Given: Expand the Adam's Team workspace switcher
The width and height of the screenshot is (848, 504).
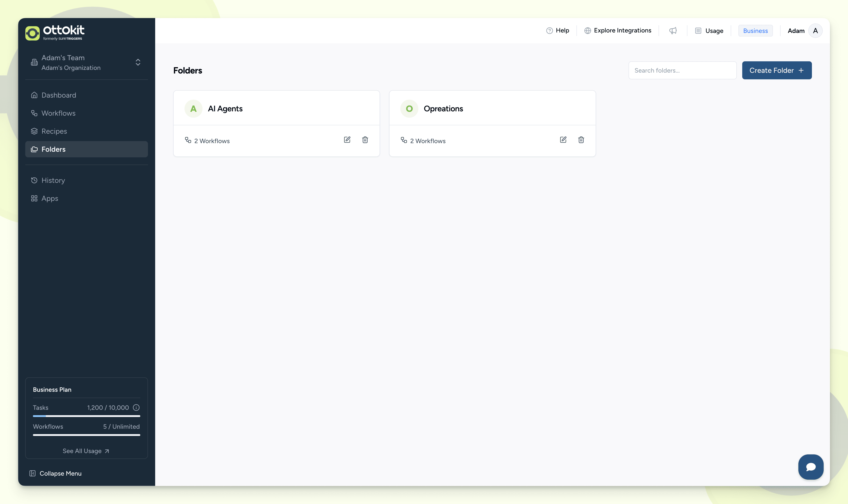Looking at the screenshot, I should tap(138, 62).
